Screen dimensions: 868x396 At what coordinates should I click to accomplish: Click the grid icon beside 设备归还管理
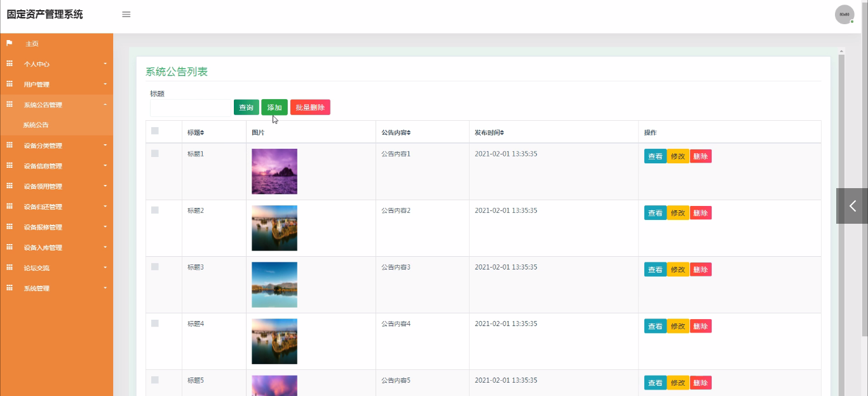coord(10,206)
